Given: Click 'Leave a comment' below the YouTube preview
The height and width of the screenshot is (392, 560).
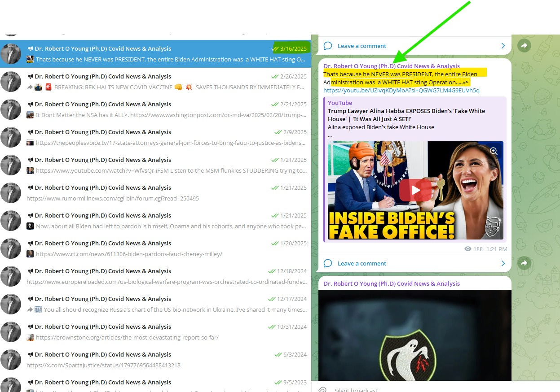Looking at the screenshot, I should point(362,263).
